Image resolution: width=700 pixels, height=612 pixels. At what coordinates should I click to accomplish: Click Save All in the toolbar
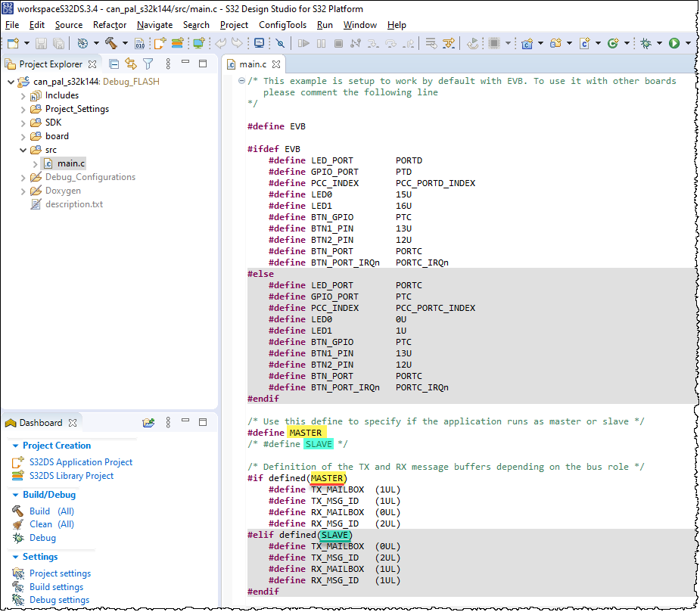(x=58, y=44)
